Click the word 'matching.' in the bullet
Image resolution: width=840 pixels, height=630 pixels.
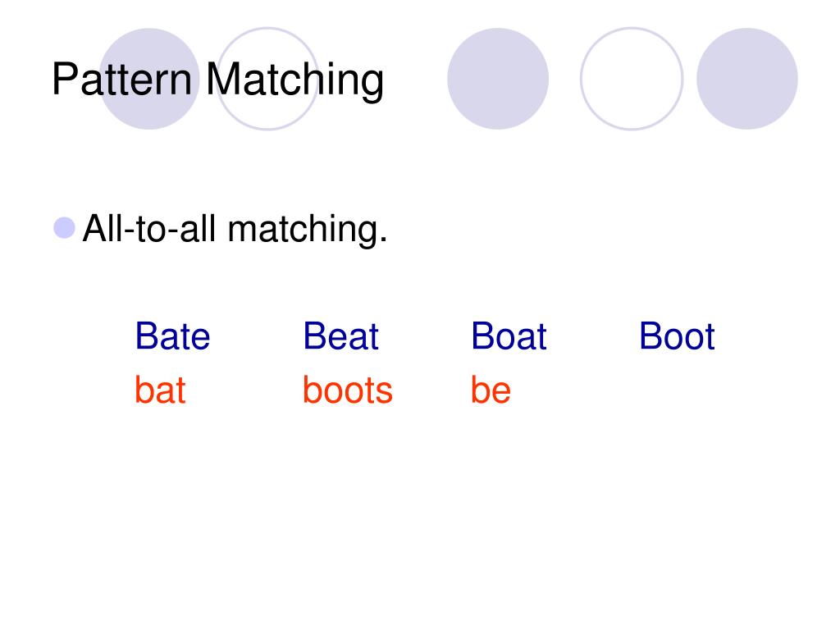tap(308, 230)
